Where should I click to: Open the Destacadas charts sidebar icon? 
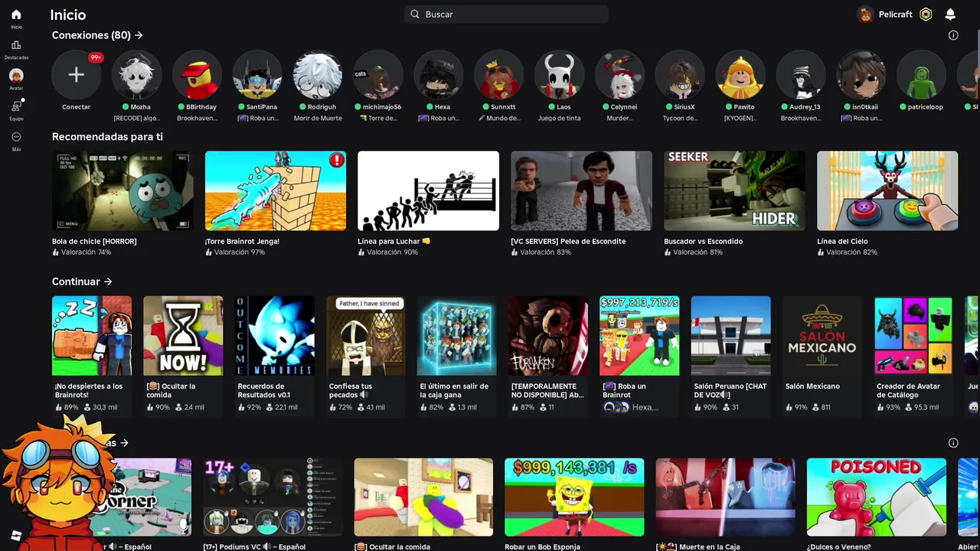coord(16,45)
